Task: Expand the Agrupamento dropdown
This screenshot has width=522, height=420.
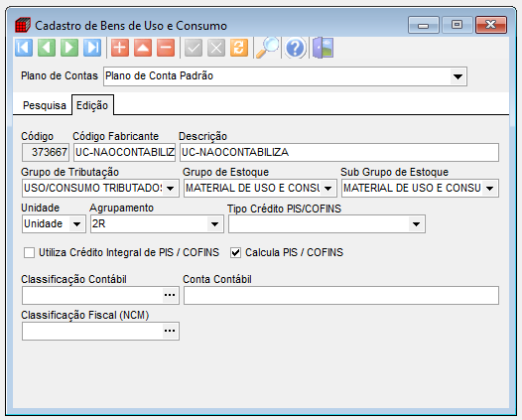Action: coord(214,223)
